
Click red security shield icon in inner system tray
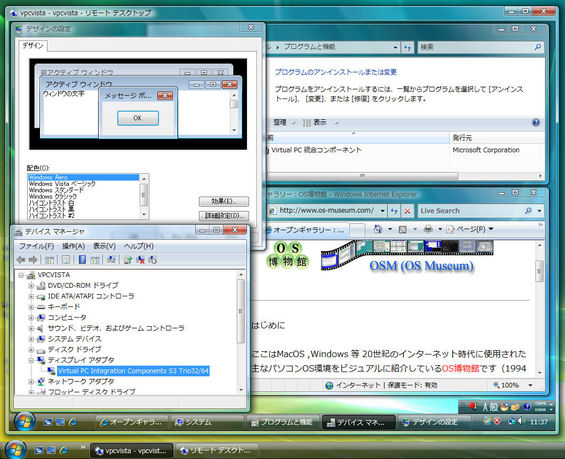497,421
